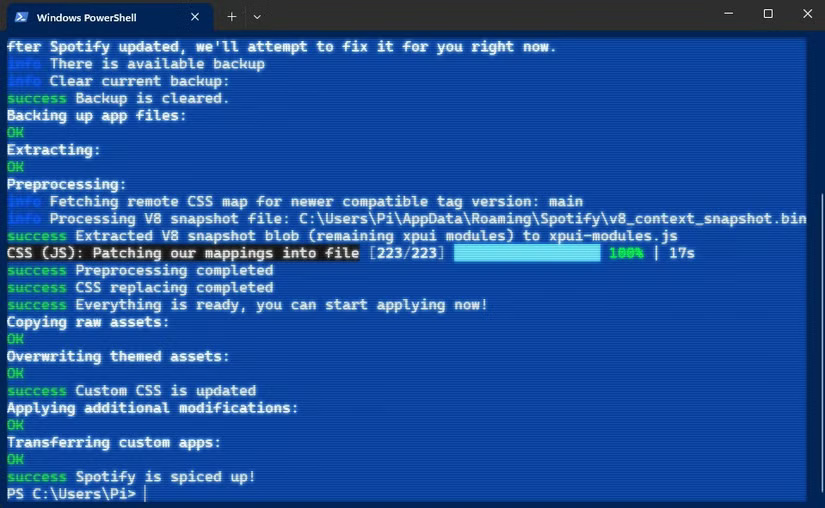Click the xpui-modules.js filename
This screenshot has width=825, height=508.
click(x=613, y=236)
